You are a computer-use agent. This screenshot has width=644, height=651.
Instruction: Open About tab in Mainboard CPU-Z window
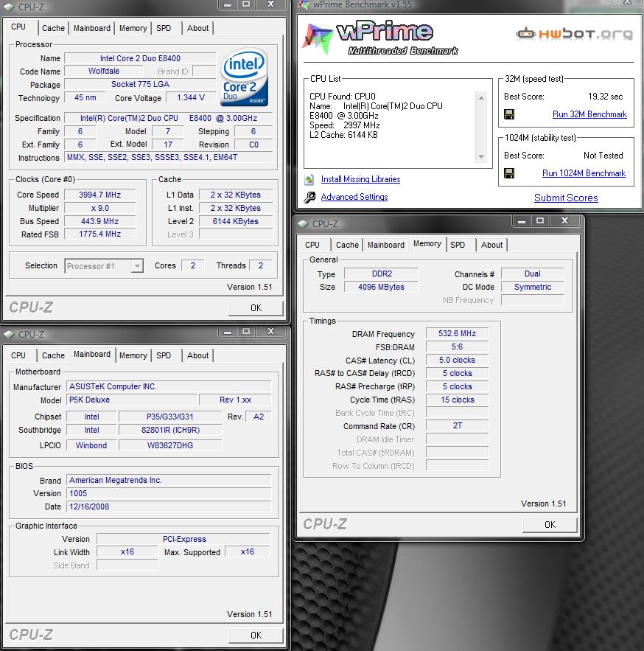[197, 355]
